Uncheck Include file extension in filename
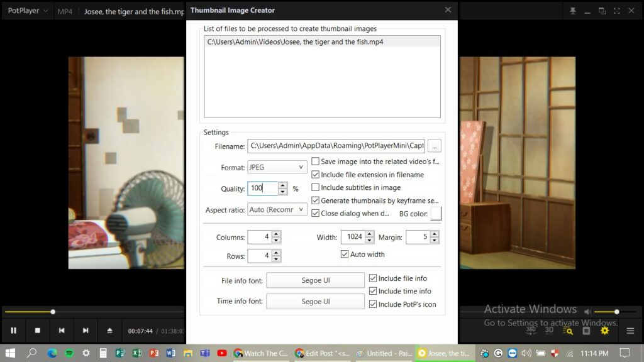 316,175
